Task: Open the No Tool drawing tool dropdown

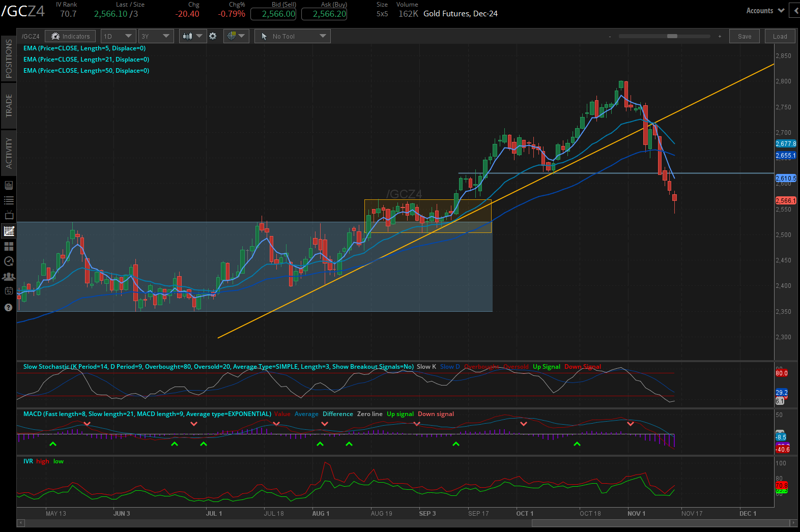Action: [293, 36]
